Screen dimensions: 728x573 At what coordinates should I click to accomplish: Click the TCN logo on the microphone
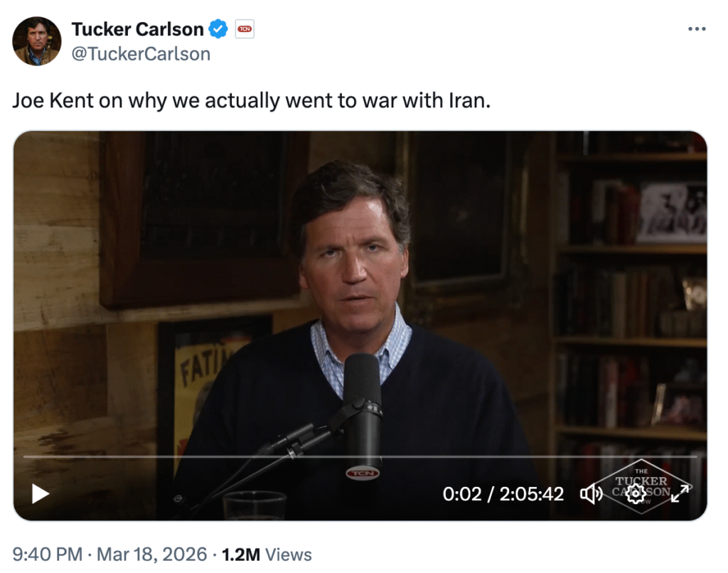tap(363, 472)
